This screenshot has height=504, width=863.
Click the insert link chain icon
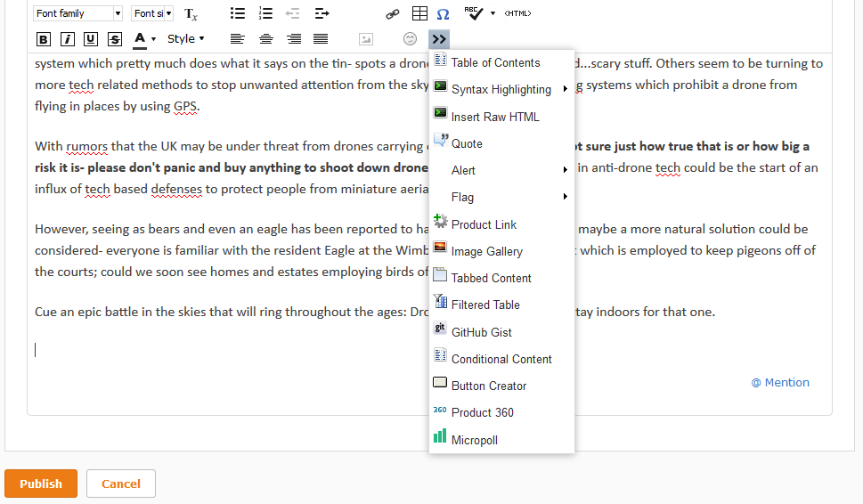click(x=392, y=14)
